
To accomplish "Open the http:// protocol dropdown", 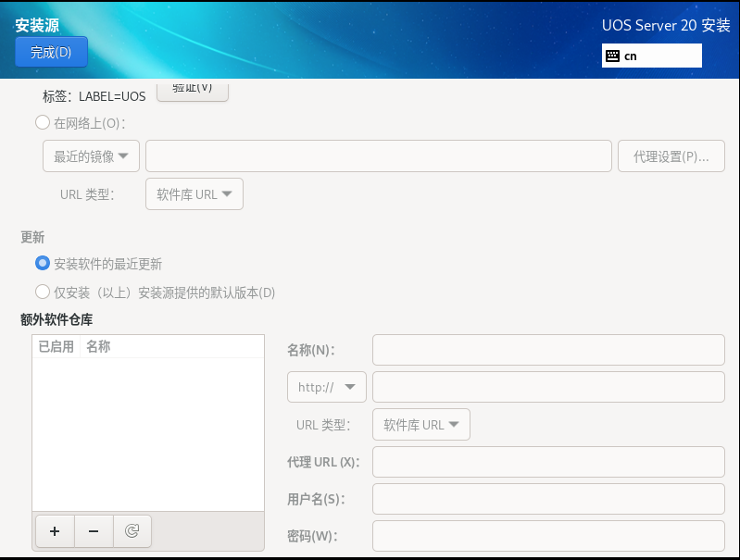I will point(327,387).
